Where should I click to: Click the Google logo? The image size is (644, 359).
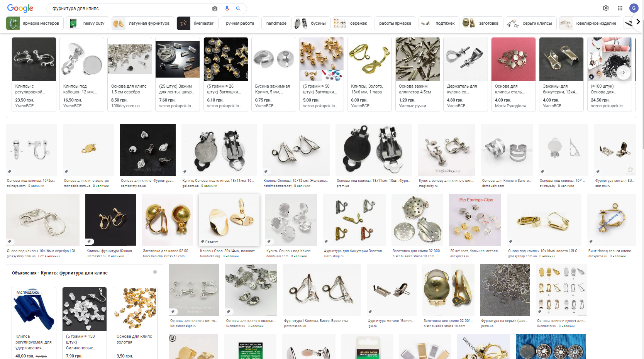[20, 8]
